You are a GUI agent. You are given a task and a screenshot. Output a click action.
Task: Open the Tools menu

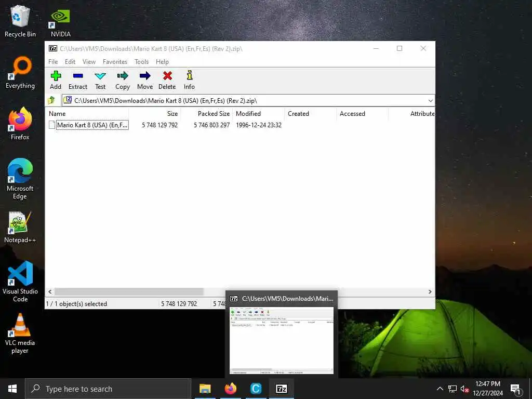141,62
